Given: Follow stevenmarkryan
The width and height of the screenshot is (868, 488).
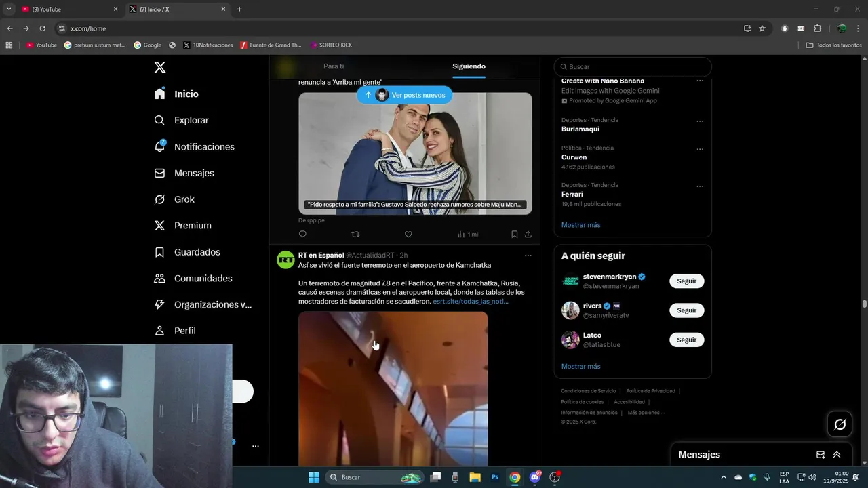Looking at the screenshot, I should [x=686, y=281].
